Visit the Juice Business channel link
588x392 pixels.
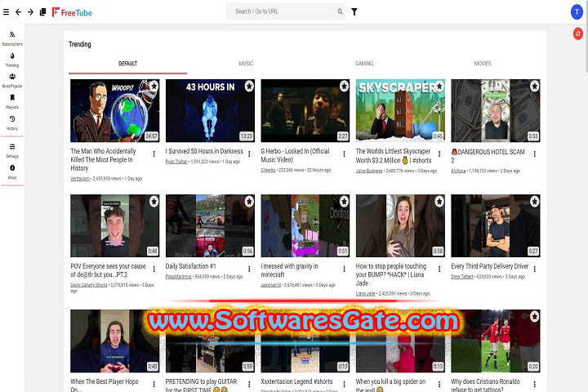coord(369,171)
